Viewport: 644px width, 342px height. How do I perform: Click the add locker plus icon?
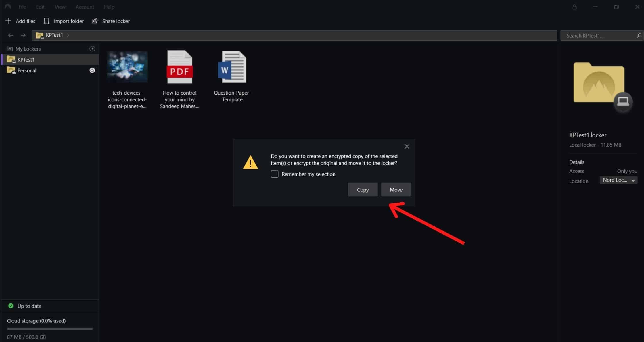point(92,49)
